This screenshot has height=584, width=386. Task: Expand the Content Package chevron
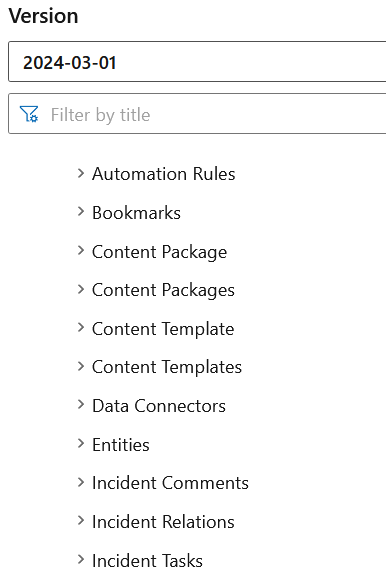pyautogui.click(x=80, y=251)
